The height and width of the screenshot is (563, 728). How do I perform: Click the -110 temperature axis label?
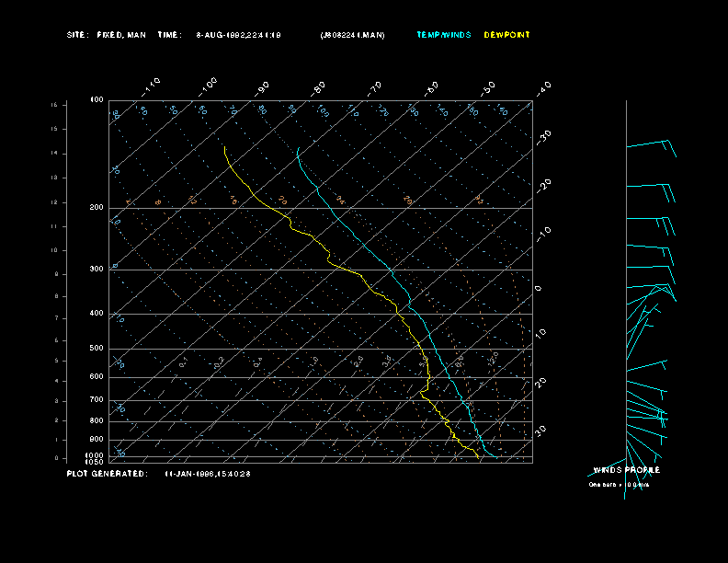(x=153, y=84)
